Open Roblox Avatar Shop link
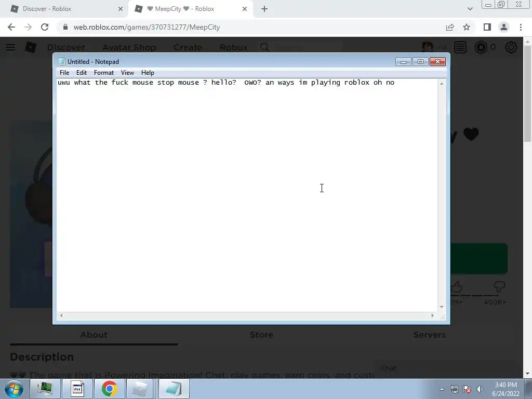Image resolution: width=532 pixels, height=399 pixels. pos(129,47)
